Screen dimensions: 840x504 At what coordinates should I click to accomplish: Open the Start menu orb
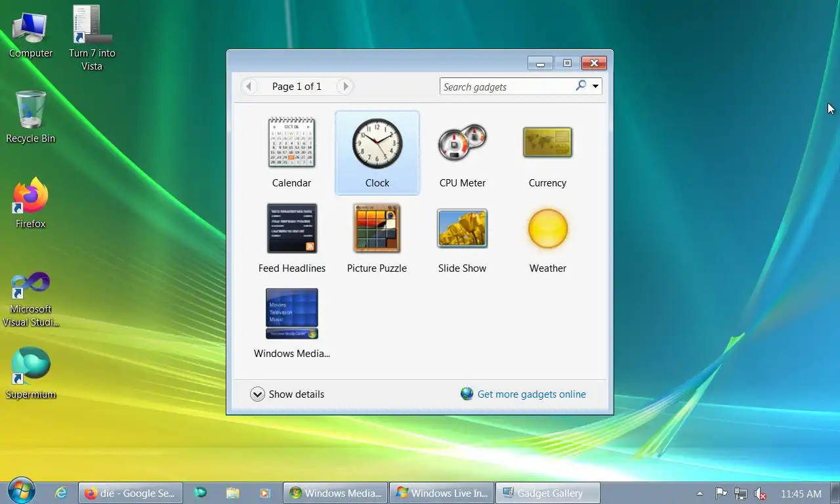[22, 491]
